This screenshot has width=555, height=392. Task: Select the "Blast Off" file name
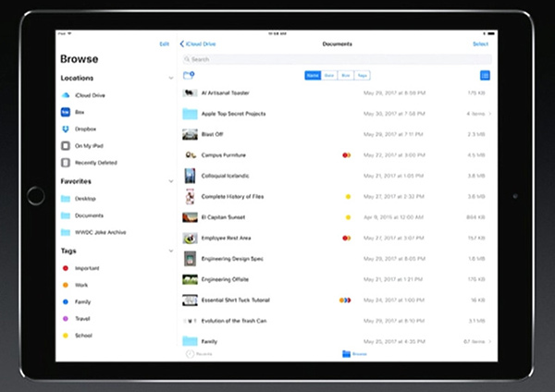[213, 134]
